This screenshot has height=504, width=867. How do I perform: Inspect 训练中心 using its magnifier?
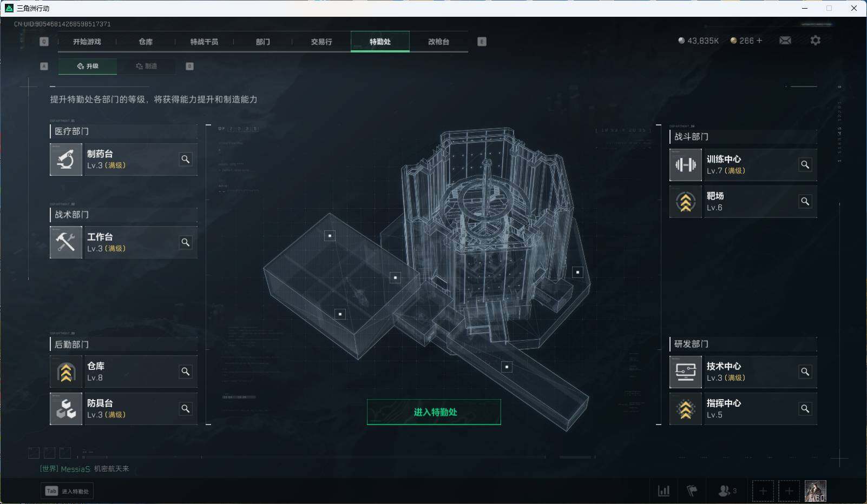tap(805, 164)
